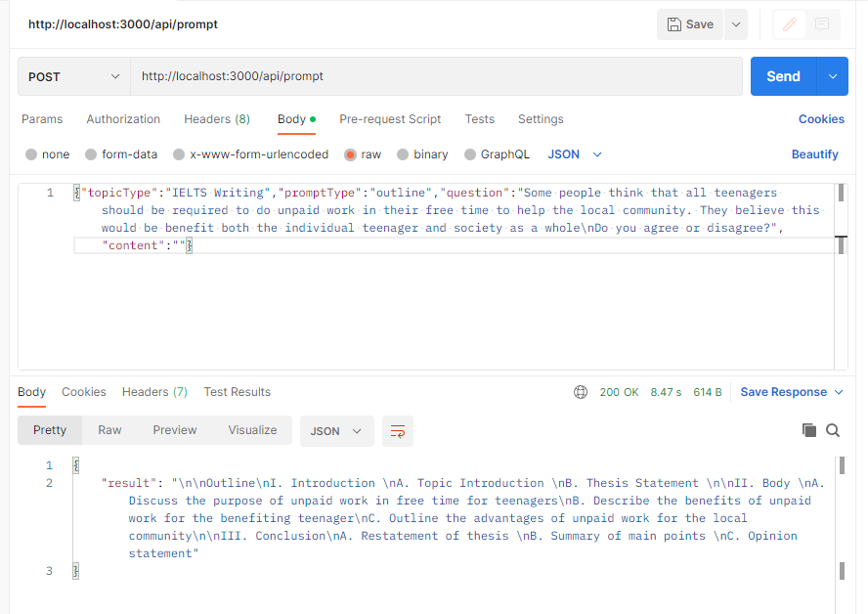The width and height of the screenshot is (868, 614).
Task: Open the Test Results response tab
Action: pos(237,392)
